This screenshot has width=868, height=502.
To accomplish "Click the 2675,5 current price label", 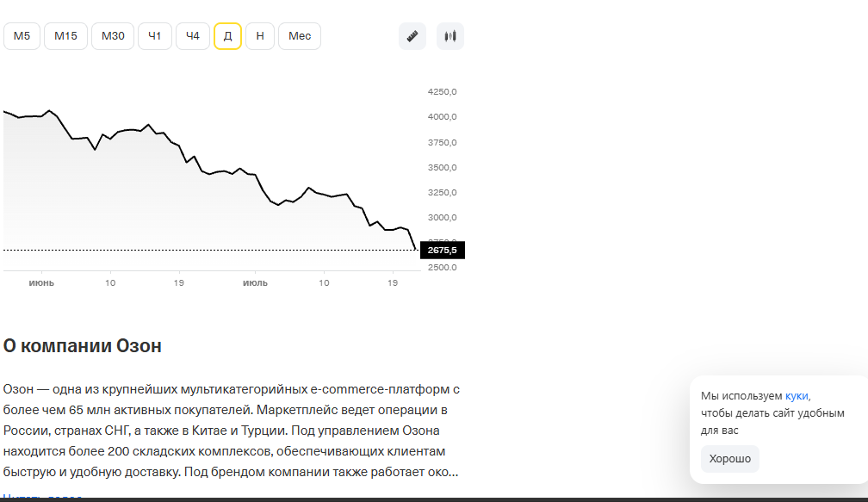I will tap(443, 251).
